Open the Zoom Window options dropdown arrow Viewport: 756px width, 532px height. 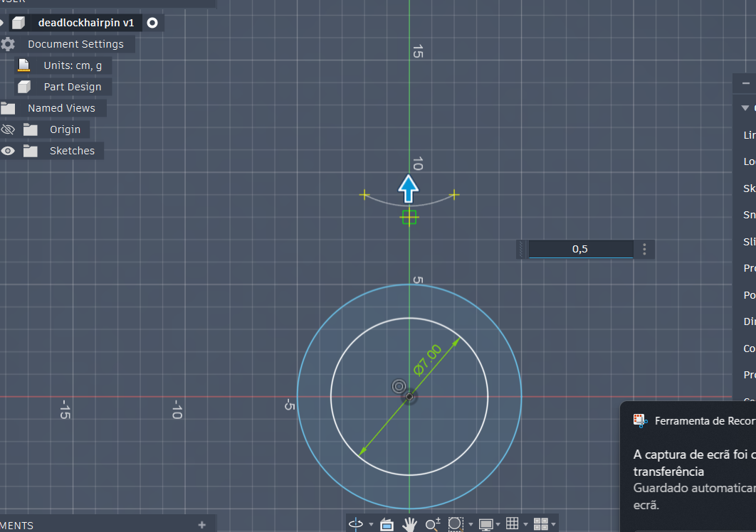(471, 524)
